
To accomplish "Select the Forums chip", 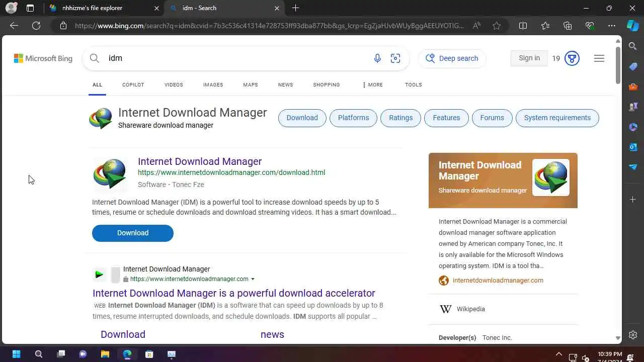I will tap(492, 118).
